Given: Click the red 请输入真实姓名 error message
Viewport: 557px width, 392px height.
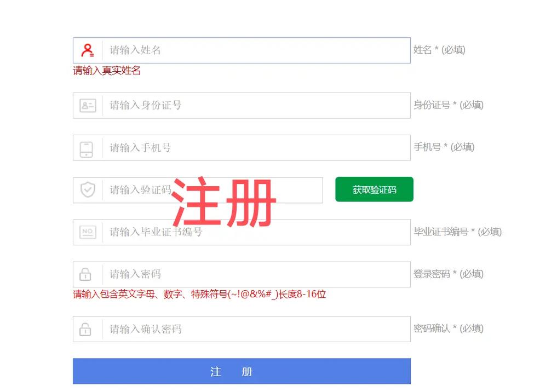Looking at the screenshot, I should 107,71.
